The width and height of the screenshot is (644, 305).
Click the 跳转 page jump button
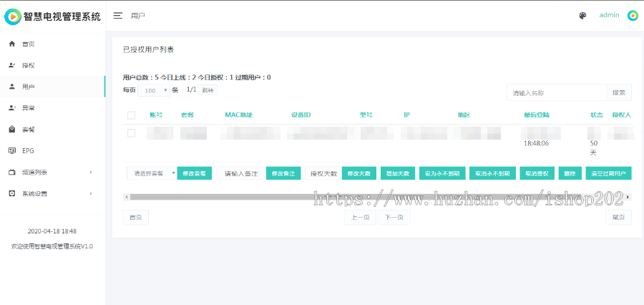208,90
